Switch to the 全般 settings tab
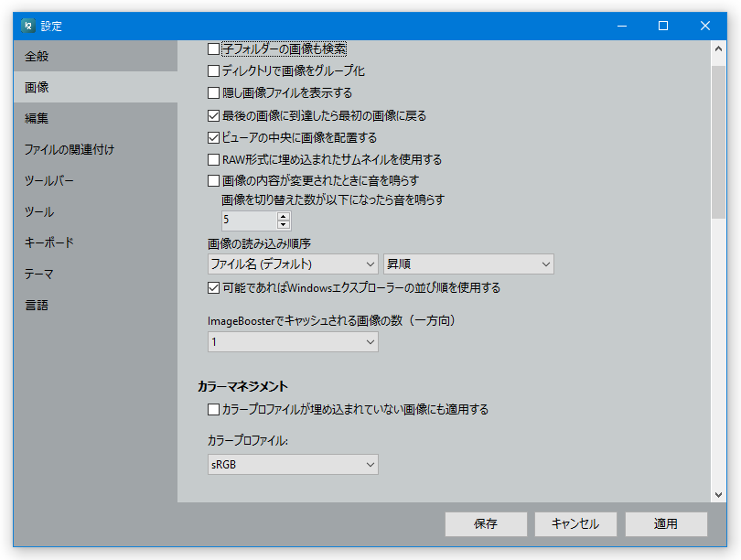Viewport: 741px width, 560px height. pyautogui.click(x=95, y=56)
